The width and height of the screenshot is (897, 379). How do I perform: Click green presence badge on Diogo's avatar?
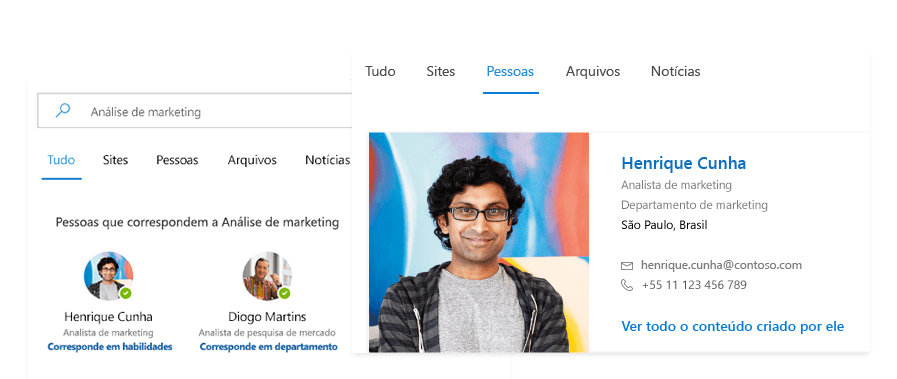pyautogui.click(x=284, y=293)
